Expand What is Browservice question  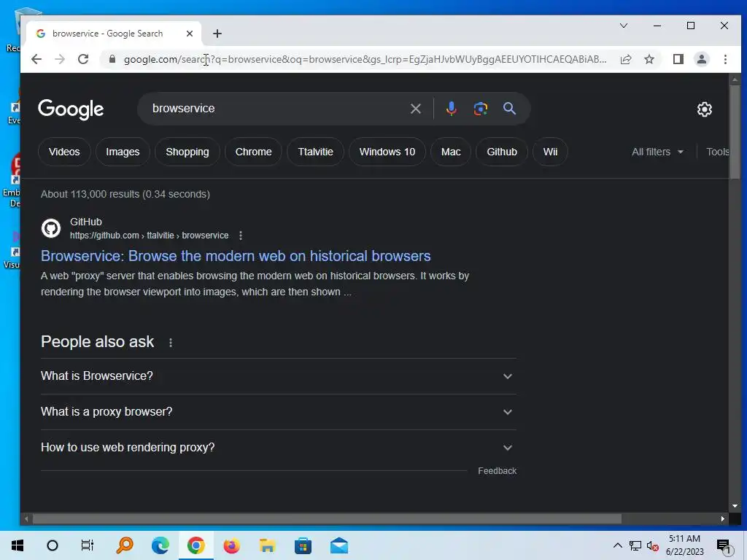point(279,376)
